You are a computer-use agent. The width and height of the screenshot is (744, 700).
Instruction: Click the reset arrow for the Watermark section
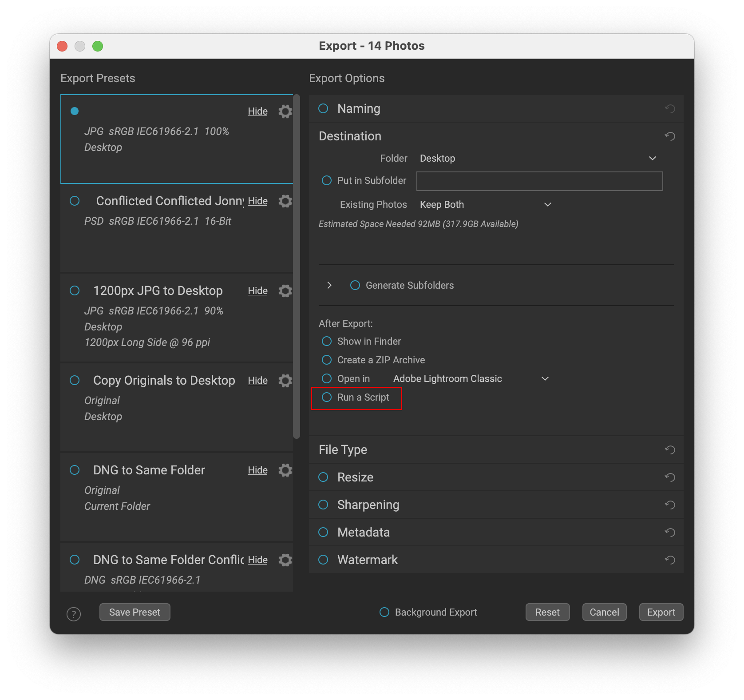(670, 560)
